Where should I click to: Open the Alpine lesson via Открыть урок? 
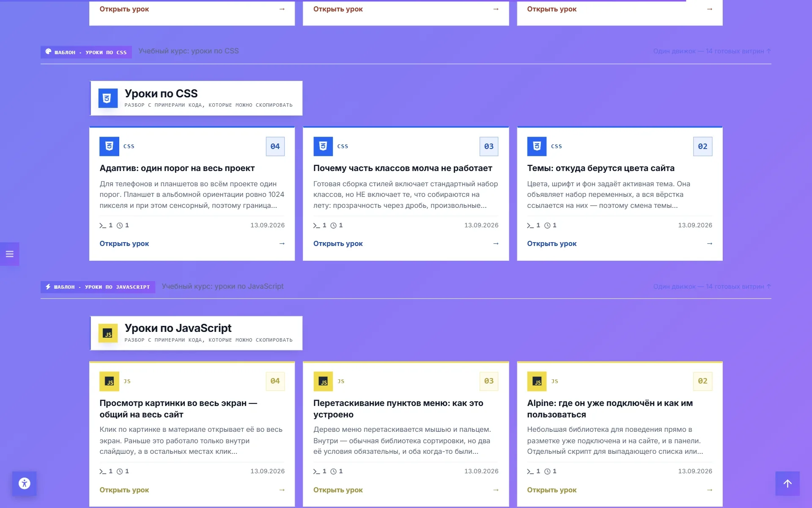(552, 490)
